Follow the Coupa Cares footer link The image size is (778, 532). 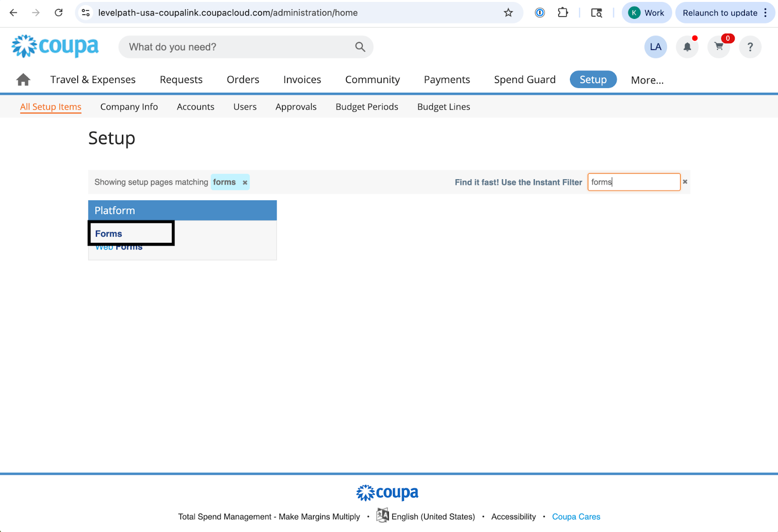pyautogui.click(x=576, y=516)
